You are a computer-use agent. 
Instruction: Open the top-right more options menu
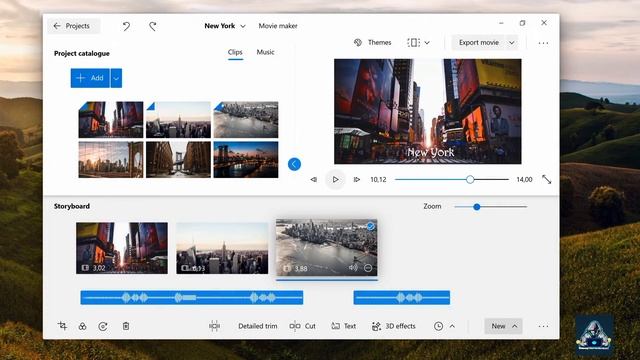pyautogui.click(x=543, y=43)
